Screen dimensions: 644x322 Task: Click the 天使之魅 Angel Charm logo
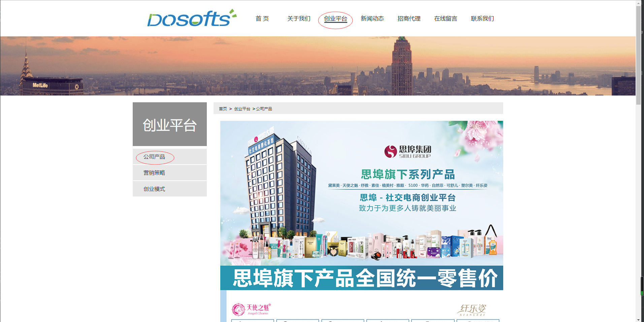251,309
